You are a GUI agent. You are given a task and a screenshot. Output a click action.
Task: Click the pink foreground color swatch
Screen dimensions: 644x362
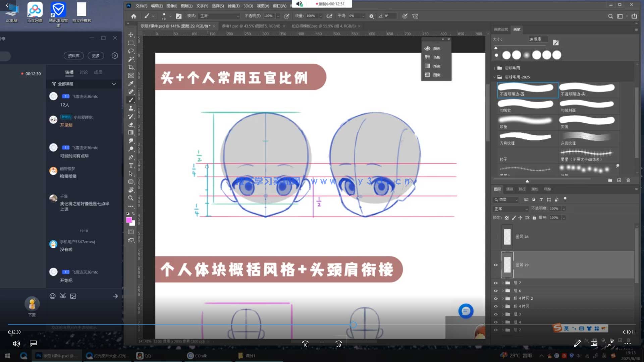pyautogui.click(x=129, y=220)
